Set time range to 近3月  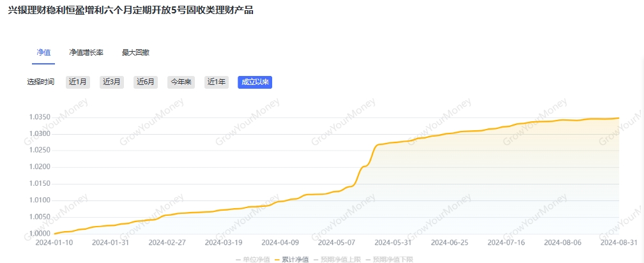112,82
